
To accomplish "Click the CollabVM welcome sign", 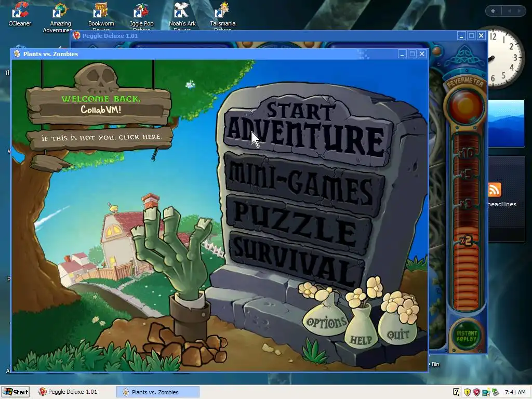I will [99, 104].
